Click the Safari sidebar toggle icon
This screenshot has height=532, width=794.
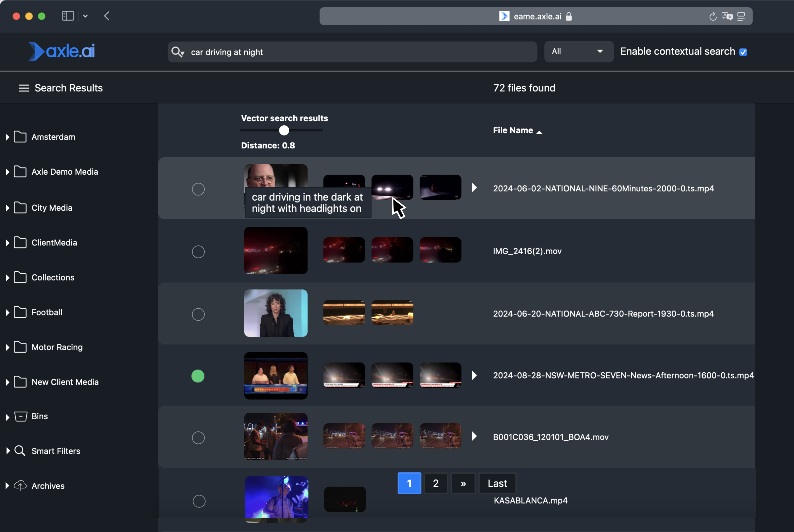click(x=68, y=16)
